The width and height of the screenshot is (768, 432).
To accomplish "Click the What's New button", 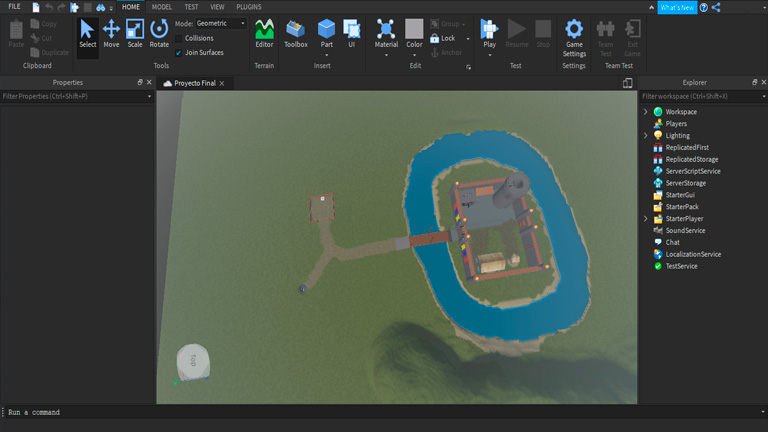I will click(x=677, y=7).
